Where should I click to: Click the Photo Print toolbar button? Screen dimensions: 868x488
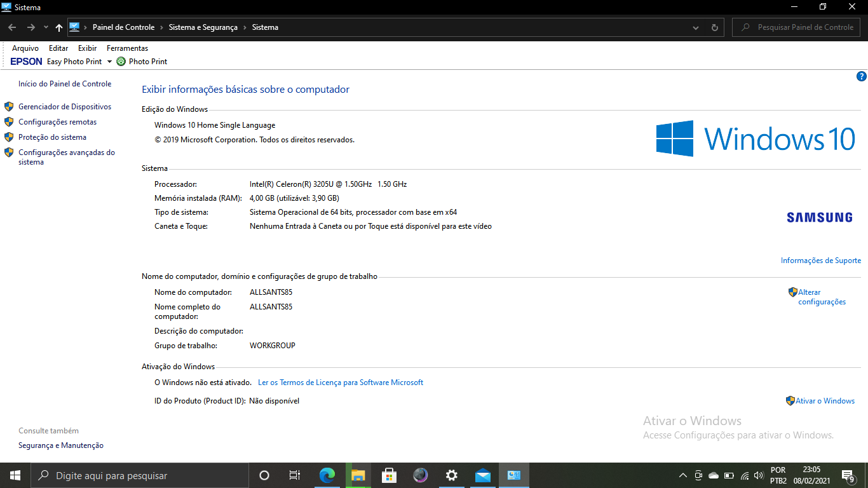(x=142, y=62)
